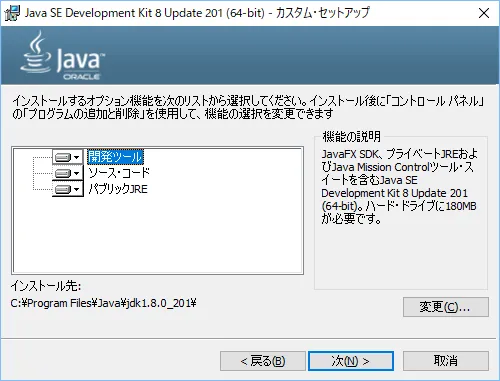500x381 pixels.
Task: Go back with the 戻る(B) button
Action: click(x=263, y=361)
